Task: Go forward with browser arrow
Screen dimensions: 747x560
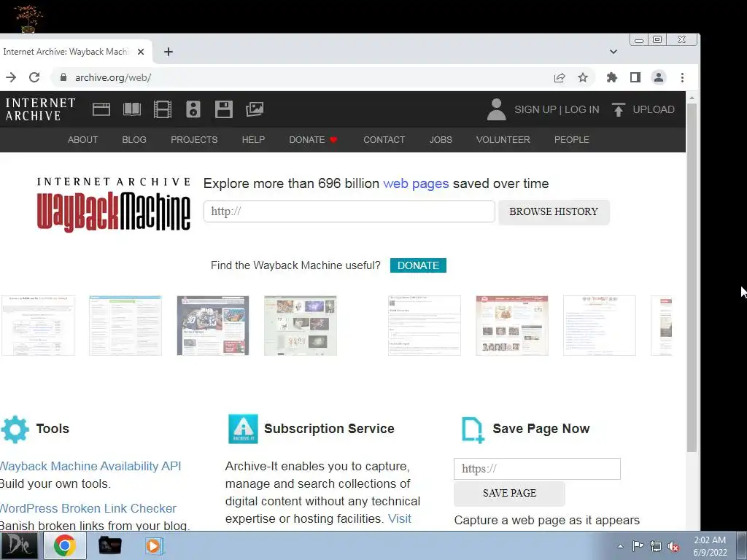Action: (x=11, y=77)
